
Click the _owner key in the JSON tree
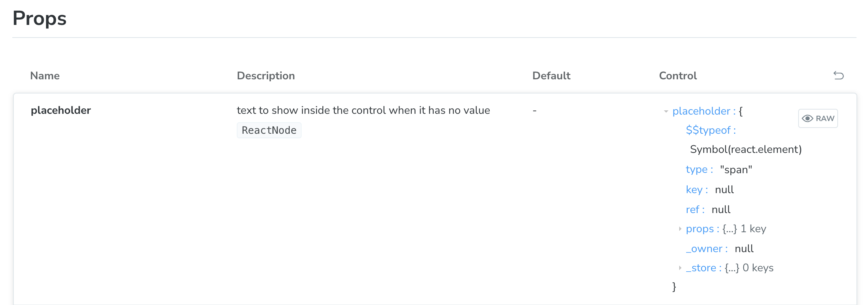click(x=705, y=249)
